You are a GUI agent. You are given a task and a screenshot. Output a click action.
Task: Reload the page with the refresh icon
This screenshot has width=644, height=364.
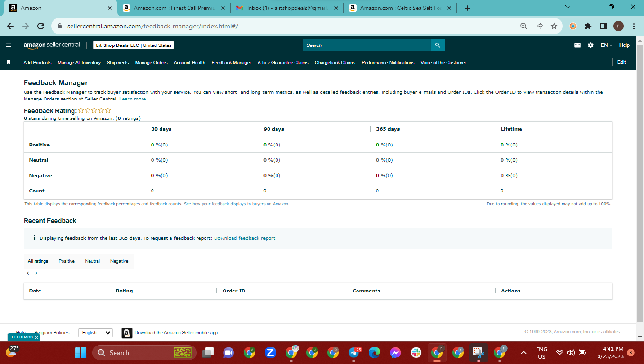pos(41,26)
